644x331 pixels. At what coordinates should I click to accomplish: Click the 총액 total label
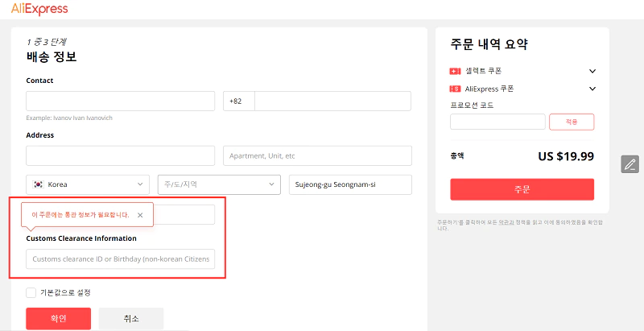[456, 155]
